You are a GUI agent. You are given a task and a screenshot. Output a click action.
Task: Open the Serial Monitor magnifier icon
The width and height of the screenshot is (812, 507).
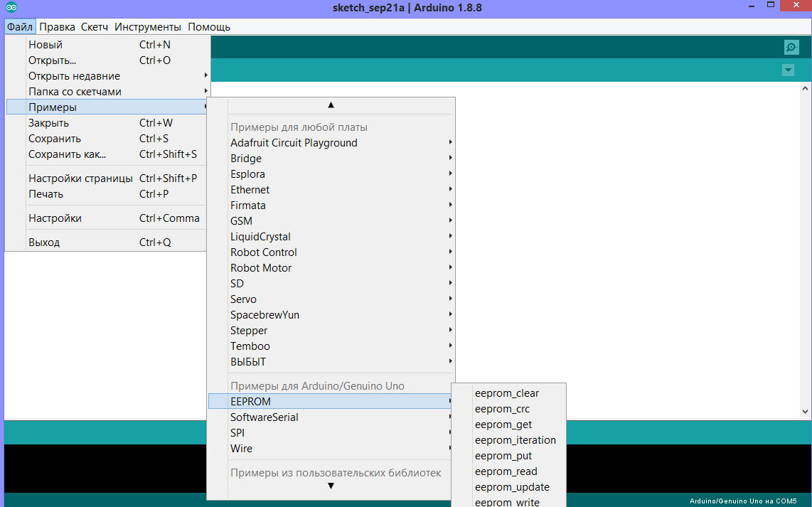(x=791, y=48)
